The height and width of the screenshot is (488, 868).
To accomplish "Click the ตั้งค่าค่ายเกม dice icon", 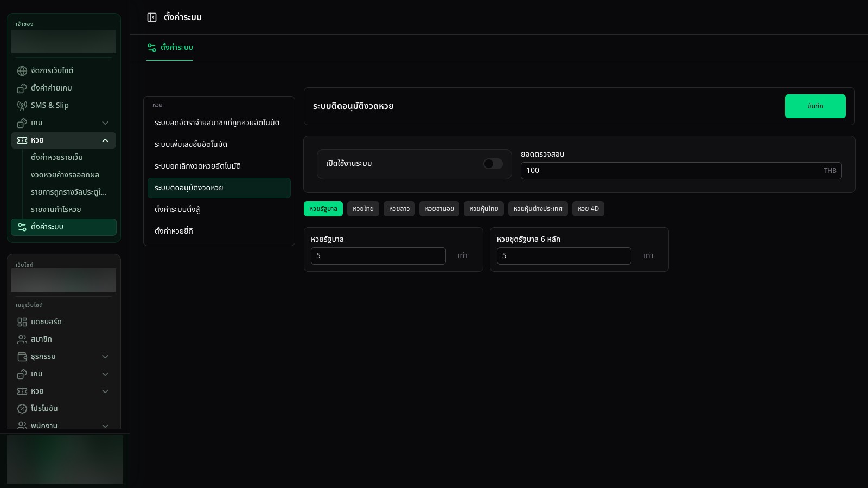I will coord(22,88).
